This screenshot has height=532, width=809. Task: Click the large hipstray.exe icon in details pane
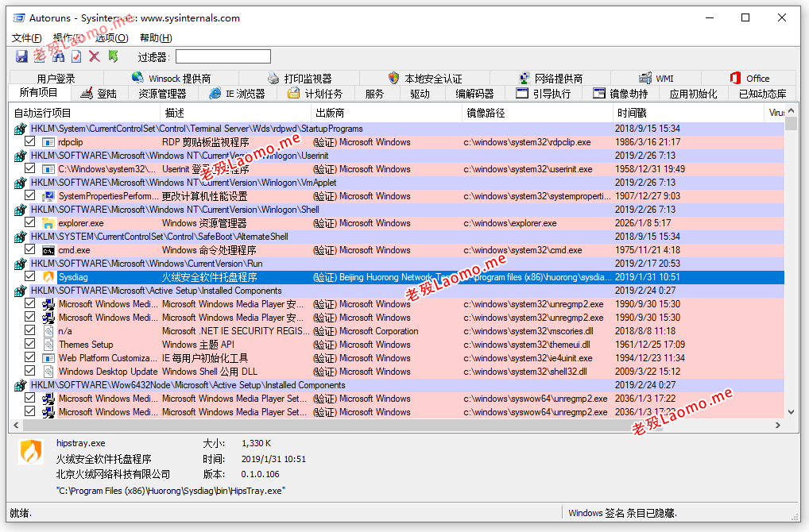click(31, 452)
